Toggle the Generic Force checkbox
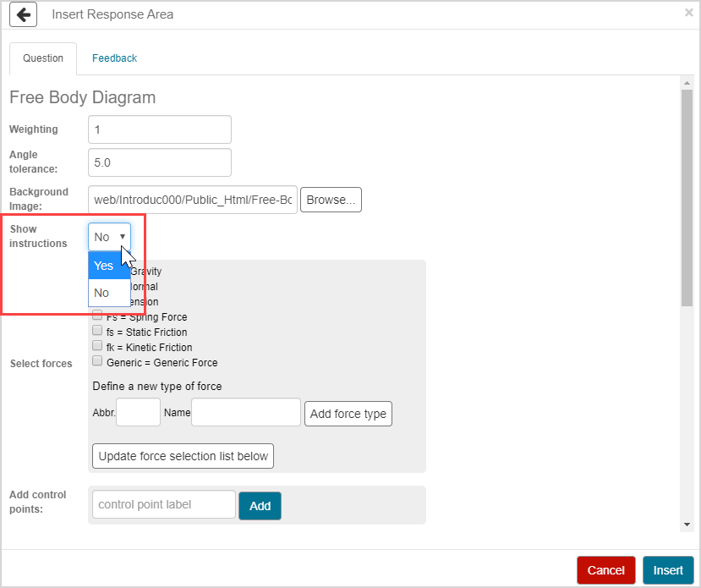This screenshot has height=588, width=701. click(97, 361)
